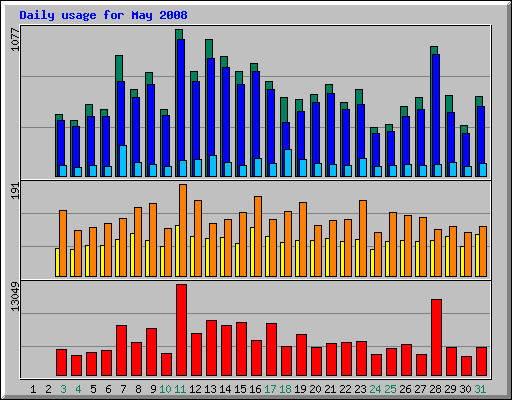Click day label 19
The width and height of the screenshot is (512, 400).
(300, 389)
